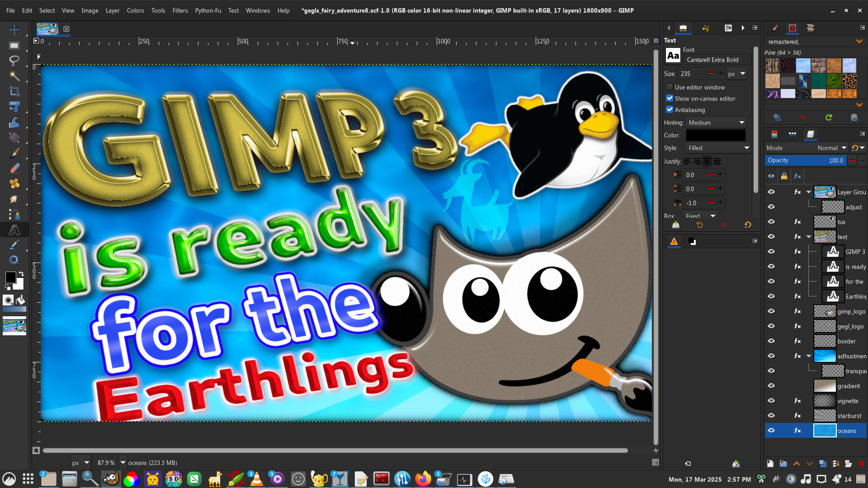Toggle visibility of the vignette layer

click(771, 401)
